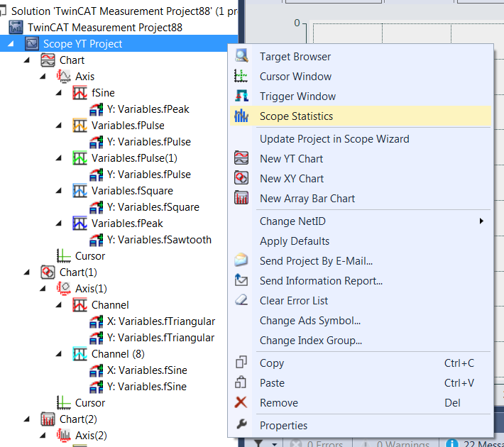Select Change Index Group... entry
The image size is (504, 447).
[x=361, y=341]
